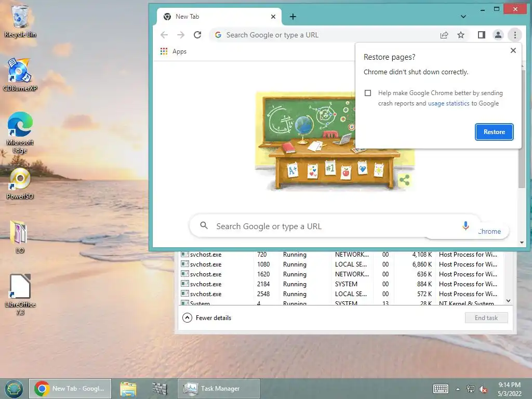Click the 4,108 K memory cell
Screen dimensions: 532x399
422,255
